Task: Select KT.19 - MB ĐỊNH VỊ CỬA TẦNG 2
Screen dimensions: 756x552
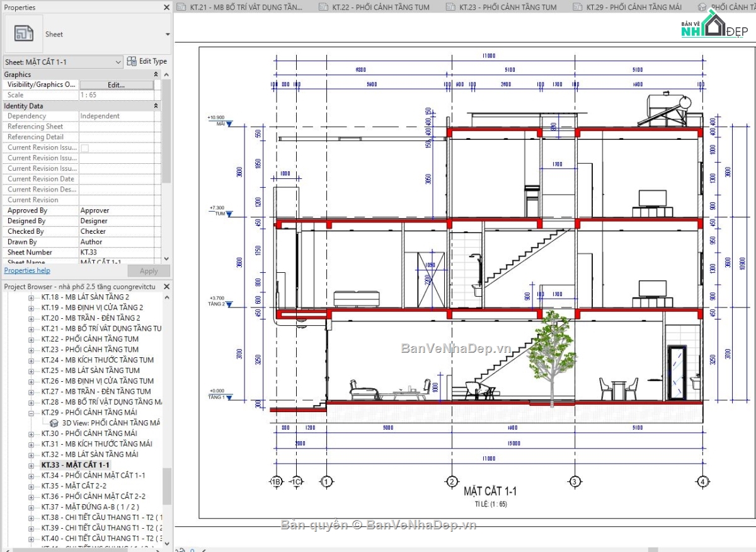Action: pos(92,308)
